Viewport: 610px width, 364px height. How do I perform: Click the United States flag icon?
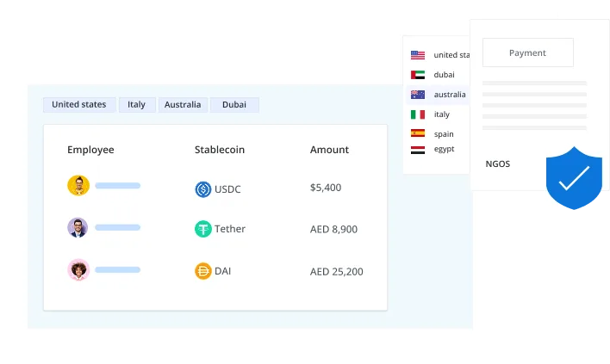pos(418,55)
